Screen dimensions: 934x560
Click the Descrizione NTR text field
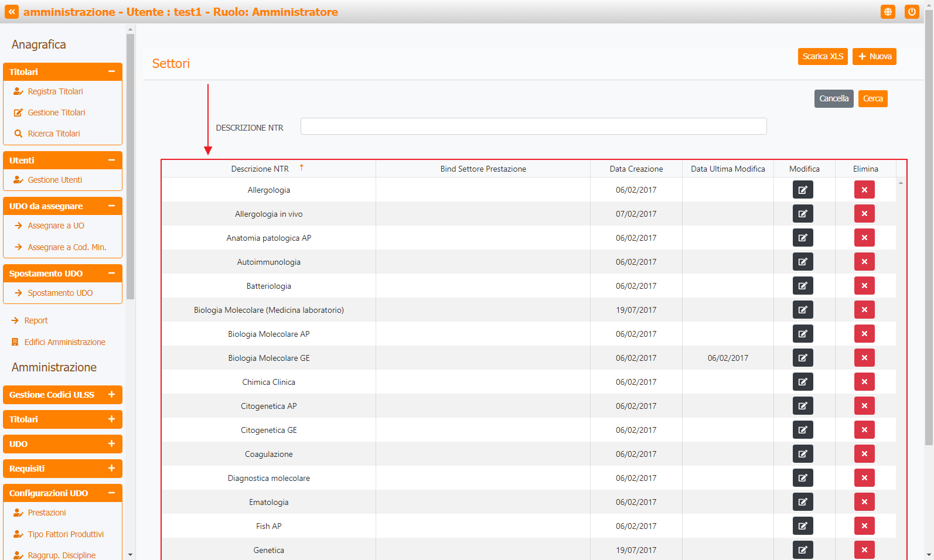[533, 127]
